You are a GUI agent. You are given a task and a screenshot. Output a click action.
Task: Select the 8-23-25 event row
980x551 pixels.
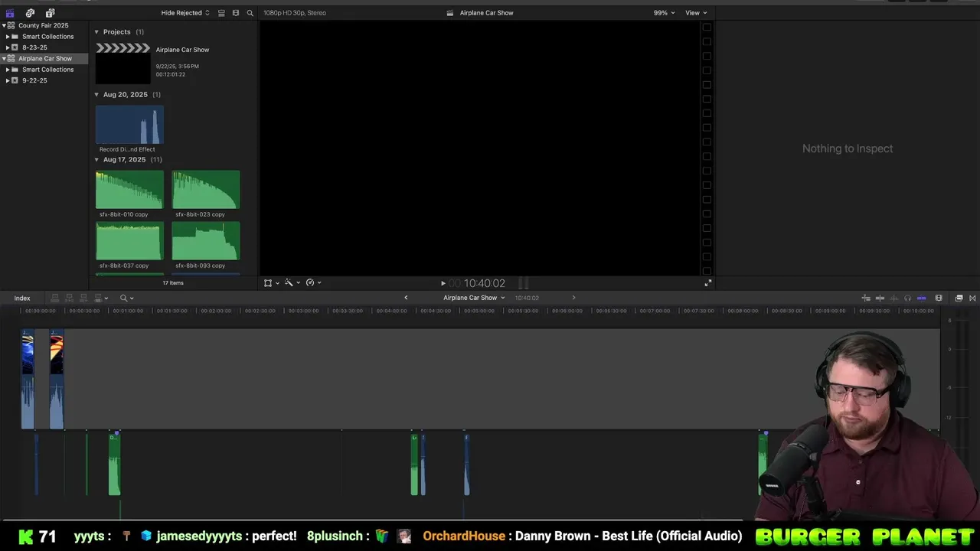pos(44,47)
